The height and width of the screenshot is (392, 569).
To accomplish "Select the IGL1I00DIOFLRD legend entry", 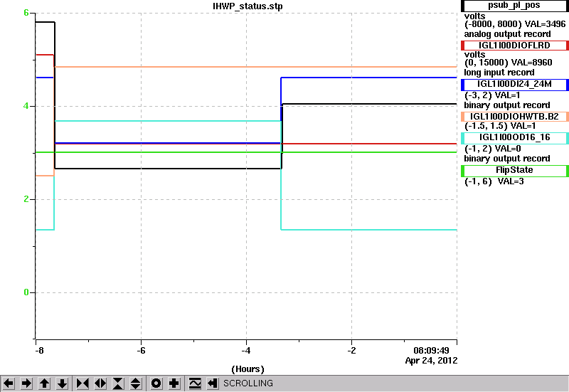I will point(514,46).
